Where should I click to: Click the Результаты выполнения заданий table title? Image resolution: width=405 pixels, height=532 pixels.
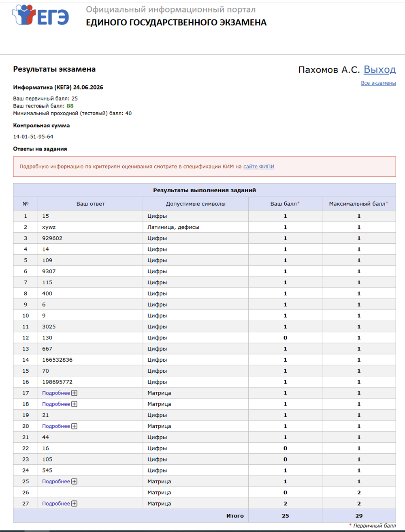click(x=205, y=190)
